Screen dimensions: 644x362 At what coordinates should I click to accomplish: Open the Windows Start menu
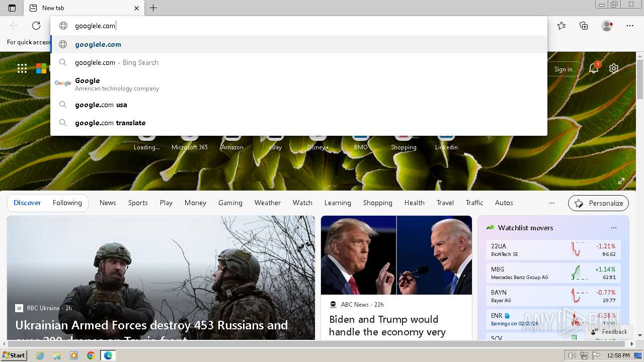(14, 355)
